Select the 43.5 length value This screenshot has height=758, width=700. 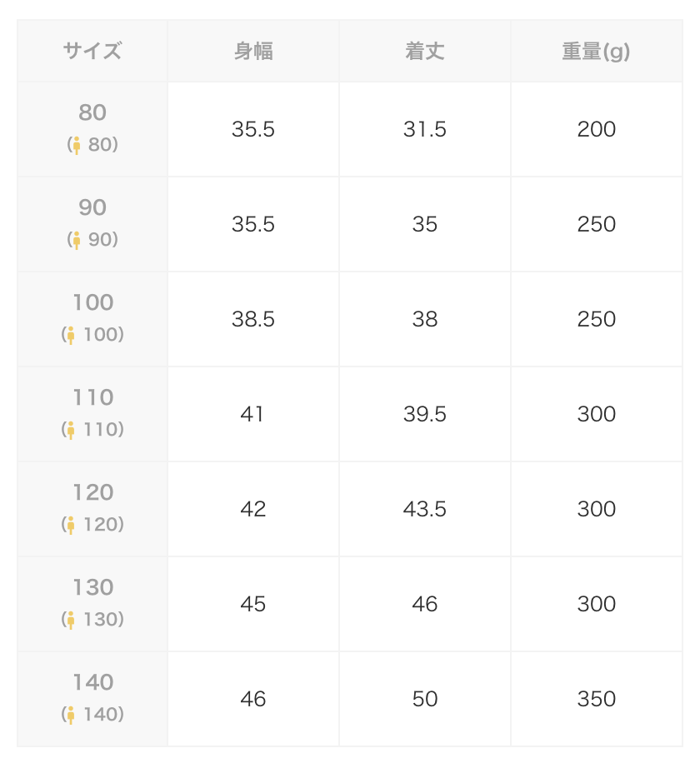tap(425, 509)
